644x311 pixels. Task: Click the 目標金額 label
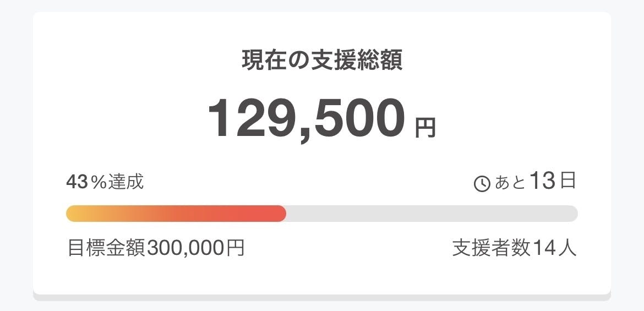[106, 248]
